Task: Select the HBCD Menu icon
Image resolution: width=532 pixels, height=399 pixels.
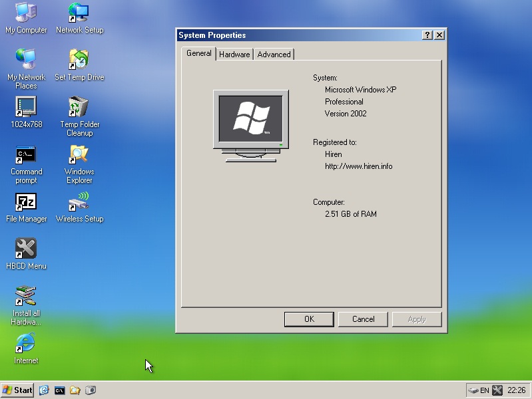Action: pos(26,254)
